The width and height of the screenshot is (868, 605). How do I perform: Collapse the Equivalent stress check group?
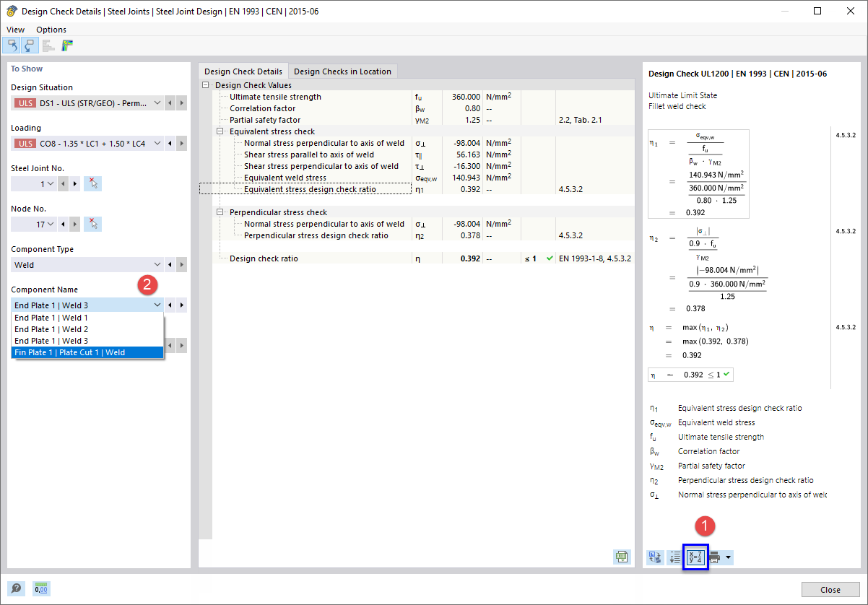[220, 131]
